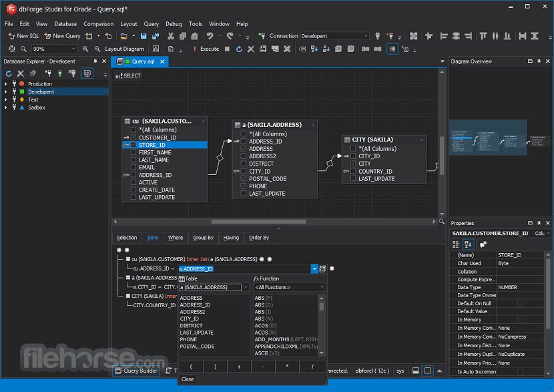Toggle the Show Grid icon in toolbar
The image size is (554, 392).
click(x=392, y=49)
